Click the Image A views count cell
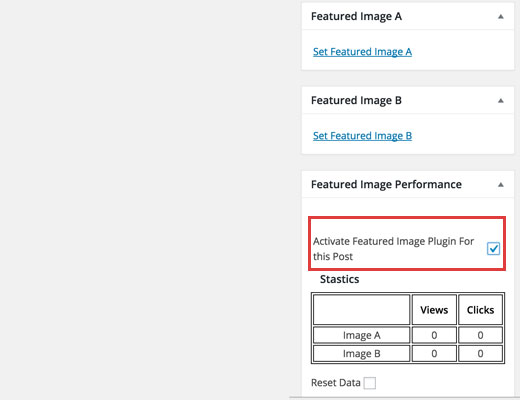This screenshot has height=400, width=520. (434, 335)
